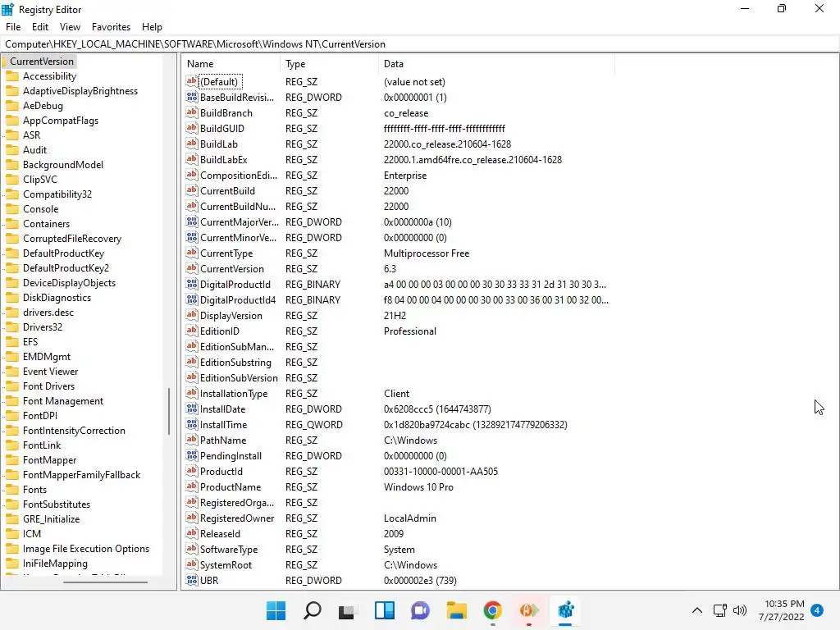This screenshot has width=840, height=630.
Task: Select the CompositionEditionID value
Action: pyautogui.click(x=239, y=176)
